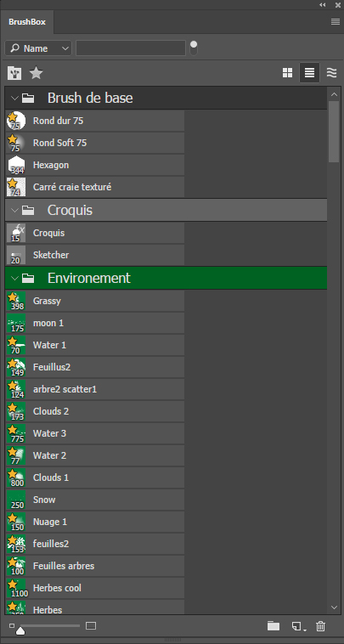Select the Snow brush thumbnail

click(16, 500)
